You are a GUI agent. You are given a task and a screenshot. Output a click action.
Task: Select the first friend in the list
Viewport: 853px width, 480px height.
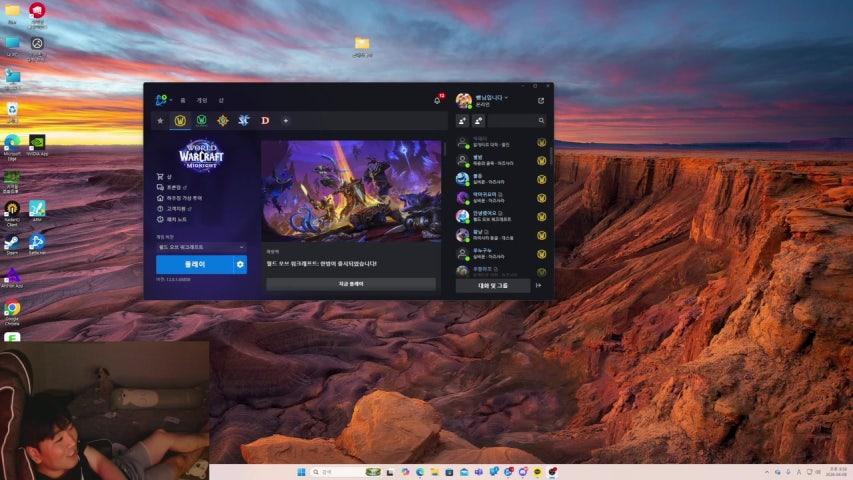click(502, 142)
